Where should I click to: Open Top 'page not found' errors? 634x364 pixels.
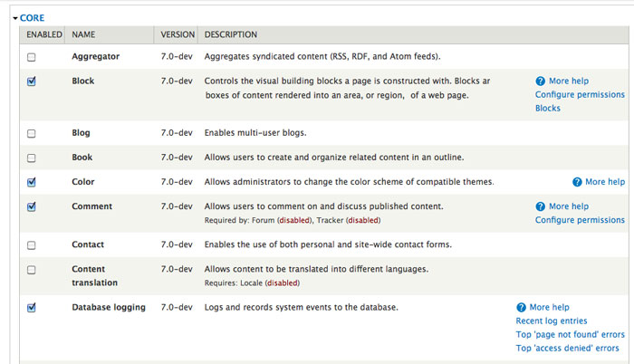(x=570, y=334)
